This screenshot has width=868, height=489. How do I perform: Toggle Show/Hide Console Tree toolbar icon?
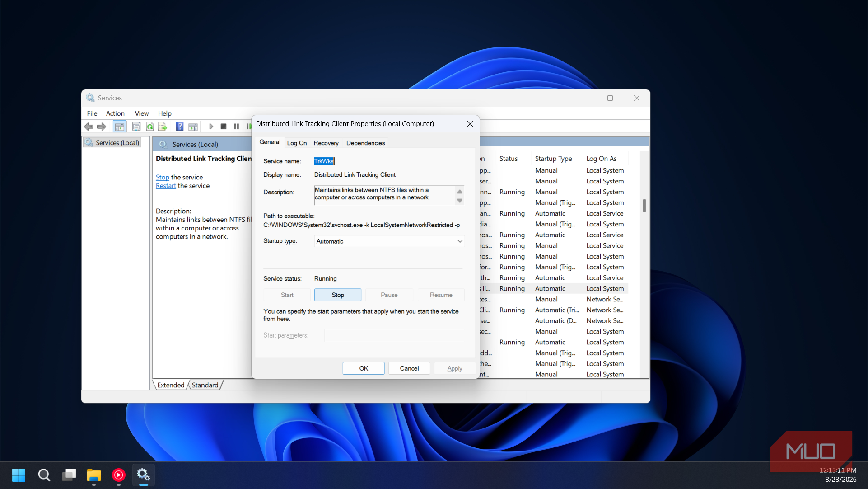point(119,127)
